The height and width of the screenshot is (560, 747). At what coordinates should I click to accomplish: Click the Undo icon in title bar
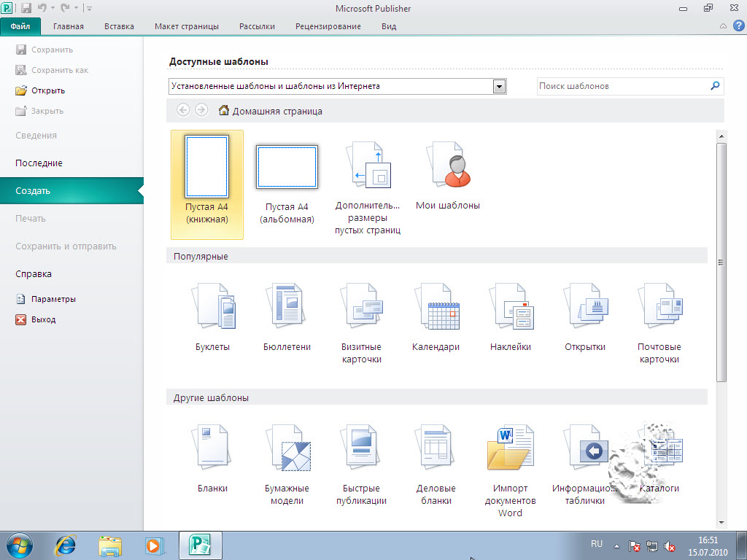pyautogui.click(x=42, y=8)
